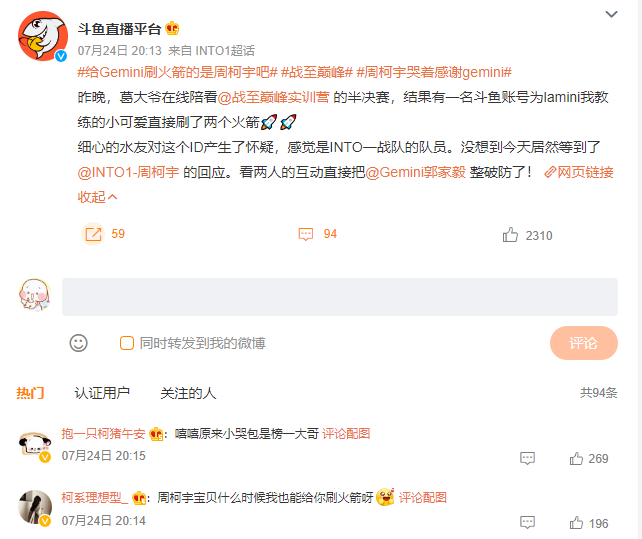This screenshot has width=642, height=539.
Task: Collapse the post with 收起
Action: pyautogui.click(x=97, y=197)
